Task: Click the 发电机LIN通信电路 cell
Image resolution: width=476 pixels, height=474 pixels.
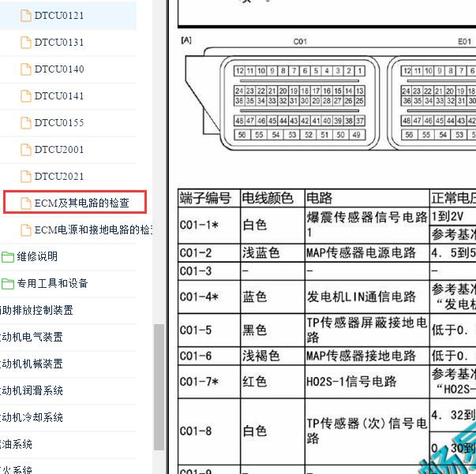Action: pos(367,297)
